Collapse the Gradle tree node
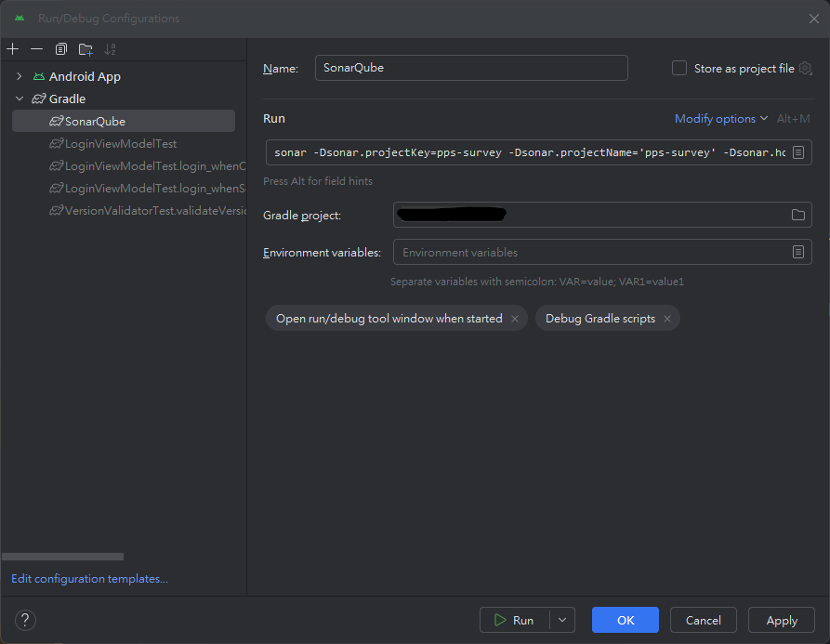Viewport: 830px width, 644px height. (20, 99)
